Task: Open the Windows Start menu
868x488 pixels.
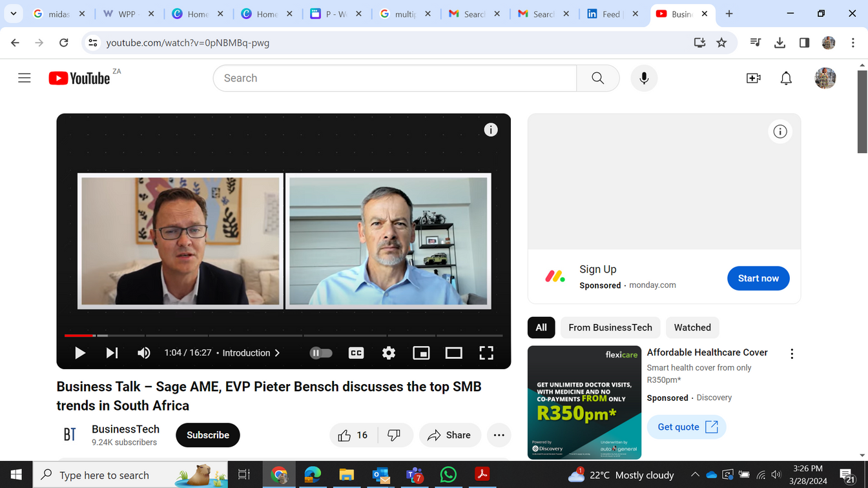Action: coord(16,475)
